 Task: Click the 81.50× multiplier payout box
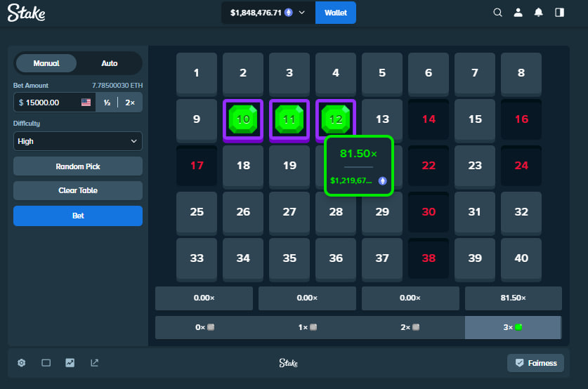tap(514, 298)
